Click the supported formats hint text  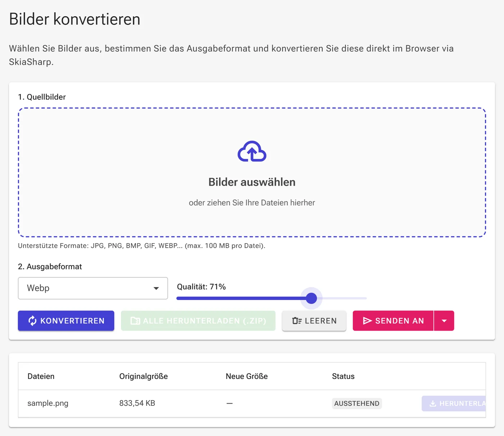(141, 246)
